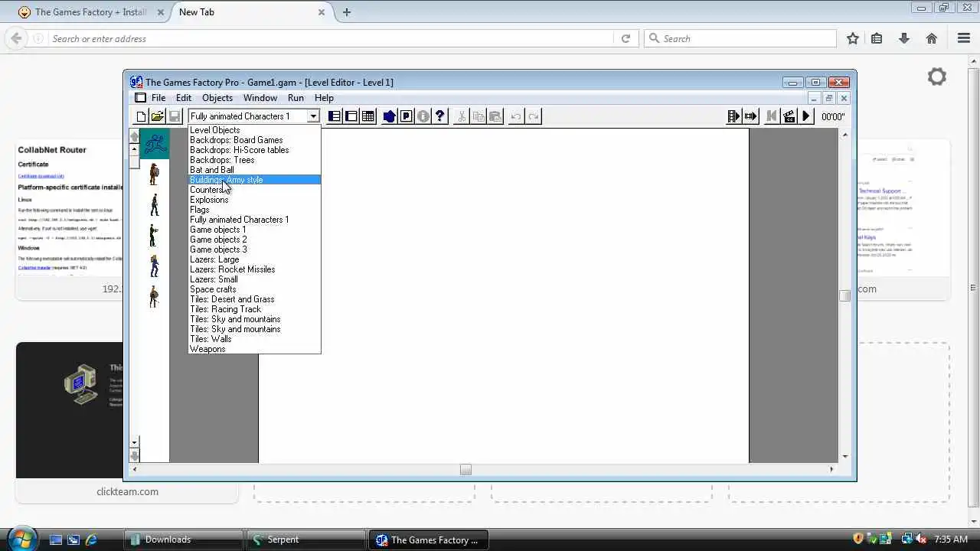Choose Backdrops: Board Games library
980x551 pixels.
pyautogui.click(x=254, y=140)
